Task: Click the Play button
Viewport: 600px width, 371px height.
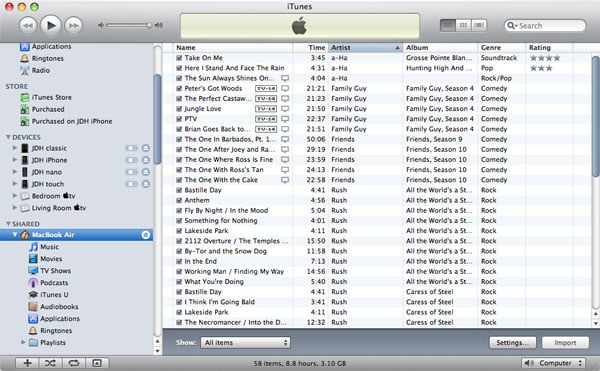Action: (x=51, y=26)
